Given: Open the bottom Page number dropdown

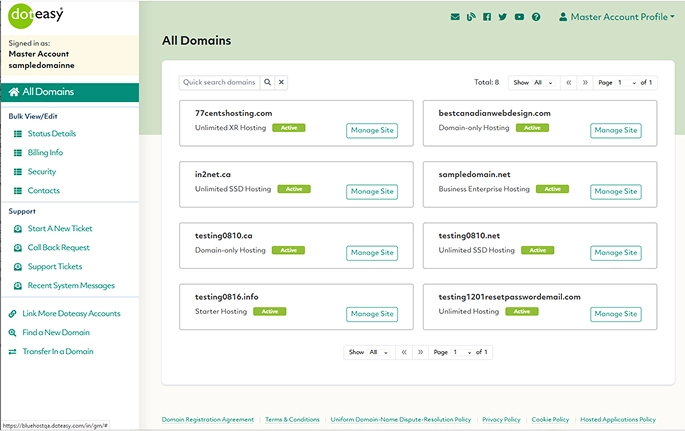Looking at the screenshot, I should (x=462, y=352).
